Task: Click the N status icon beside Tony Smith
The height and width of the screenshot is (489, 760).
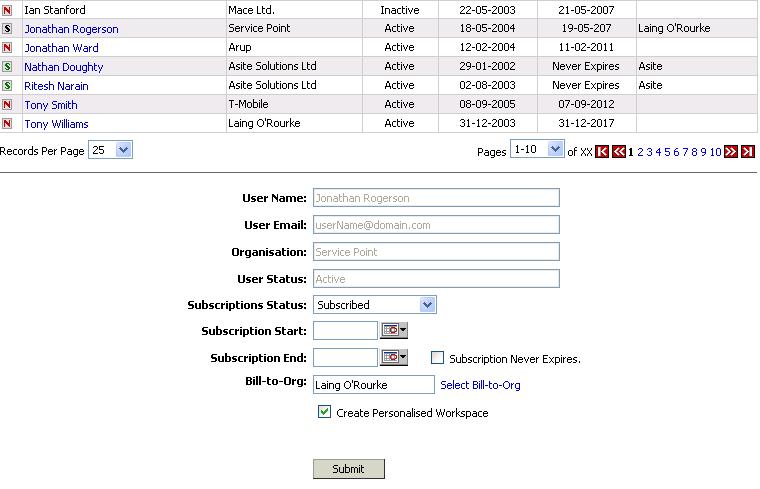Action: tap(7, 105)
